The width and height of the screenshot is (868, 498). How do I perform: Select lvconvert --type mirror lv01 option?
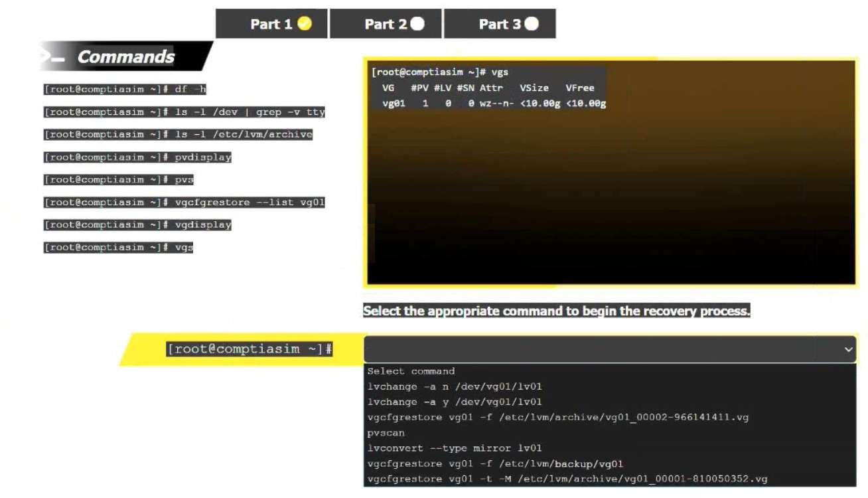click(455, 448)
